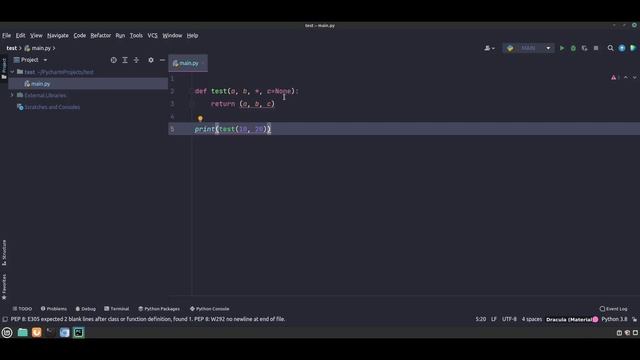Expand the External Libraries node
The image size is (640, 360).
pos(12,95)
